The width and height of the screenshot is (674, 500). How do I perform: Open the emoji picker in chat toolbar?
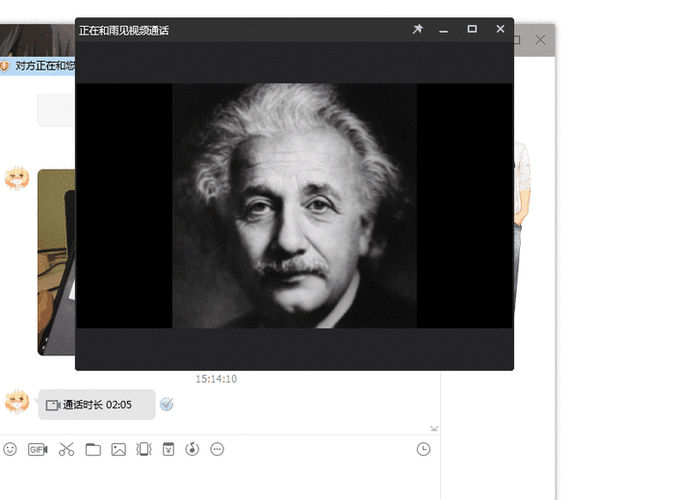coord(10,450)
